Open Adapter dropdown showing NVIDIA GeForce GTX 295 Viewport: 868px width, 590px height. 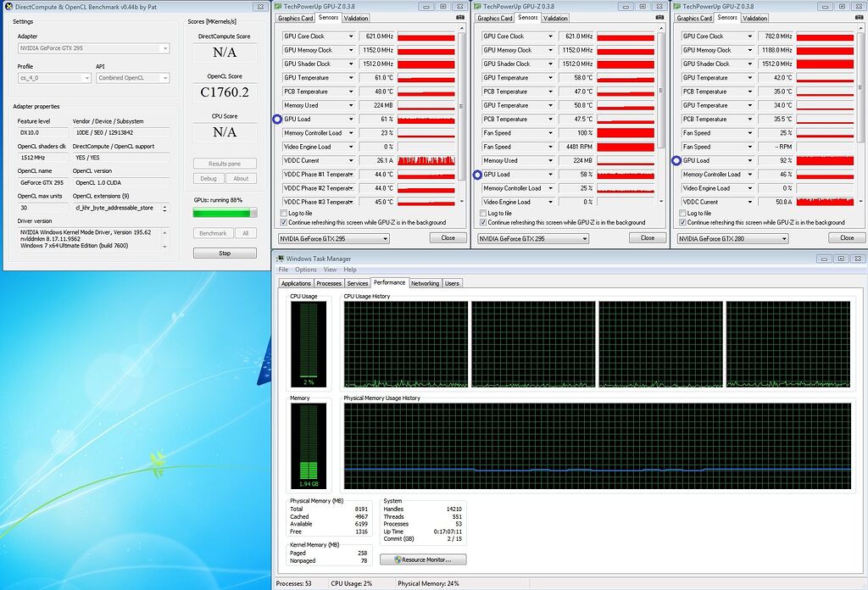coord(93,48)
